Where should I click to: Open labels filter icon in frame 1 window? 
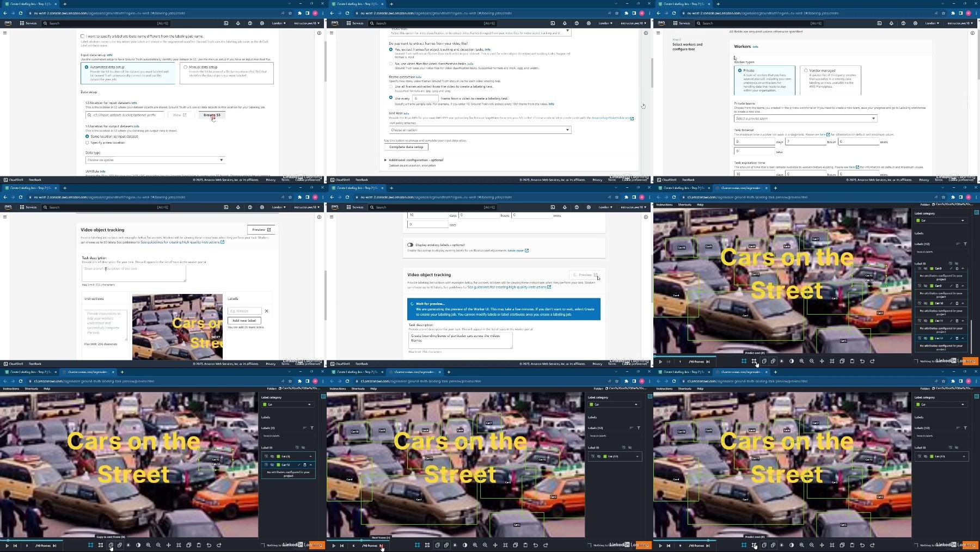pyautogui.click(x=965, y=244)
